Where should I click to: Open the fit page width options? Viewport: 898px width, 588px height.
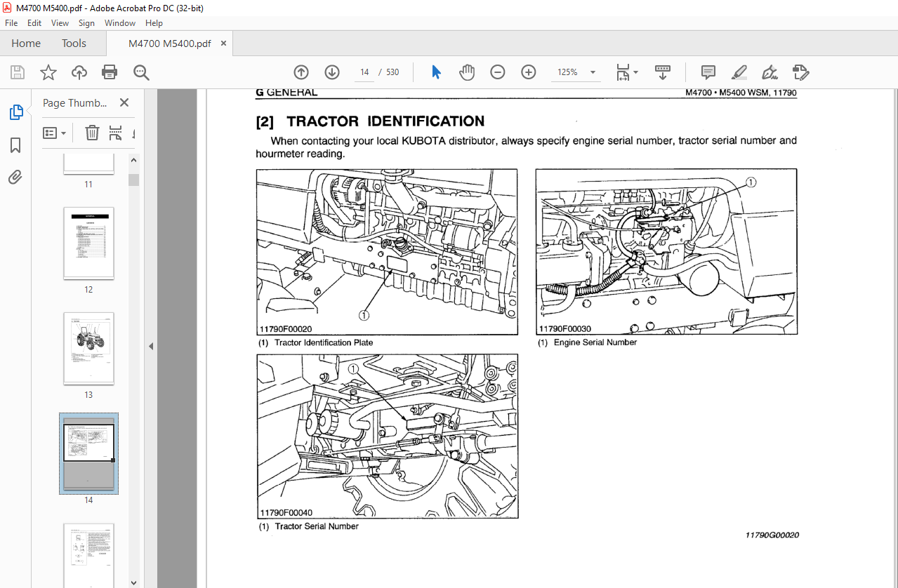(626, 72)
